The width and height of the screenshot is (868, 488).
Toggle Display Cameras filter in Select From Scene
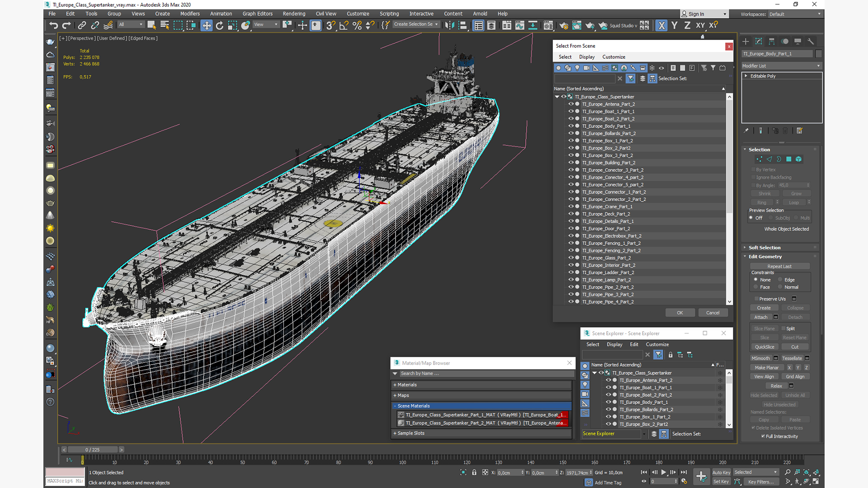(586, 68)
